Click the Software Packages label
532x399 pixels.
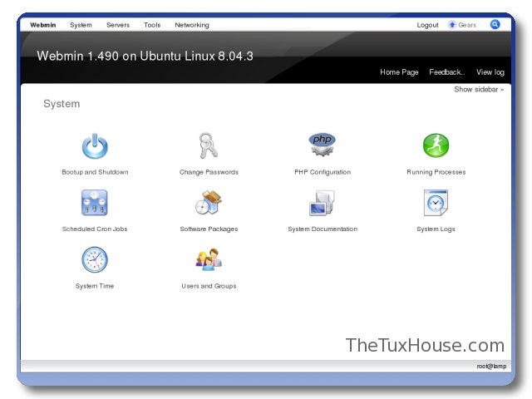tap(209, 229)
